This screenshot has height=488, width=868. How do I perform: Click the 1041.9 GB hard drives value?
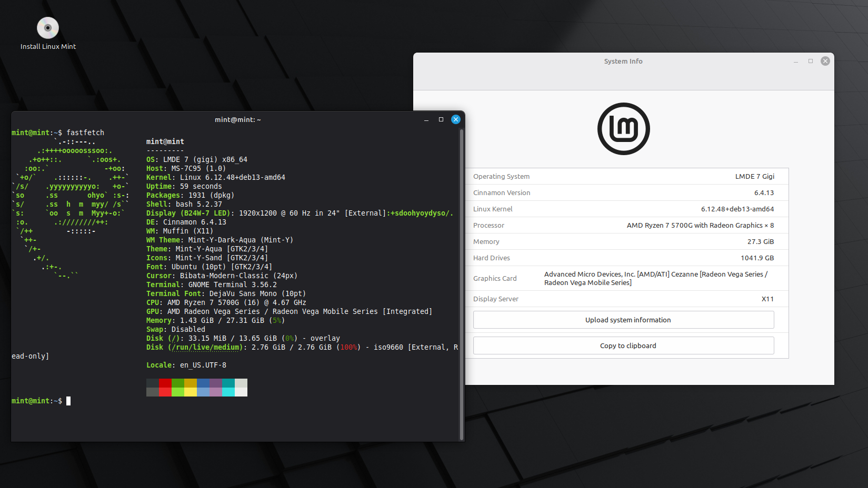(757, 258)
